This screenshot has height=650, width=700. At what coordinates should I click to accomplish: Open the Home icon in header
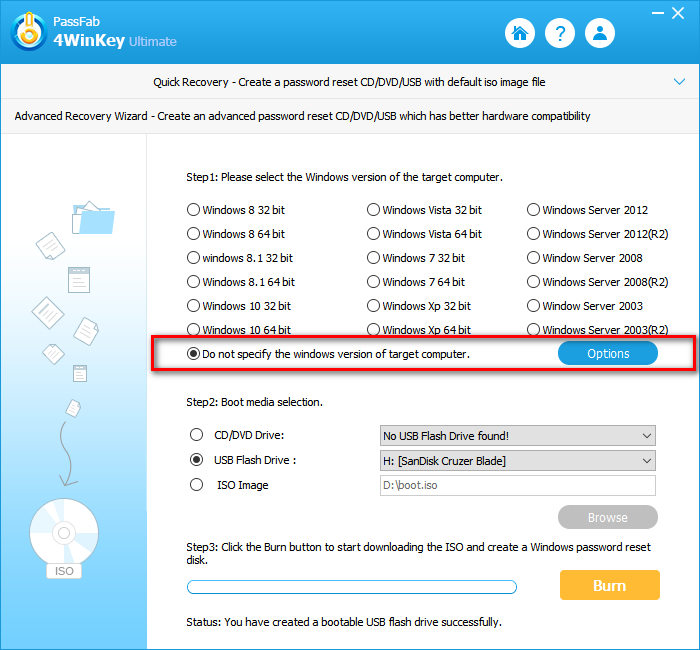(520, 33)
